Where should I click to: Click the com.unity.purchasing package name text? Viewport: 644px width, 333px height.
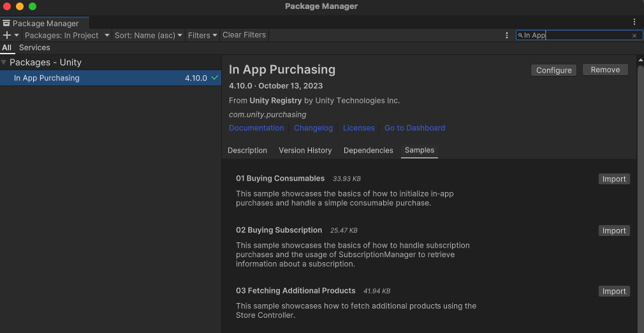coord(267,114)
